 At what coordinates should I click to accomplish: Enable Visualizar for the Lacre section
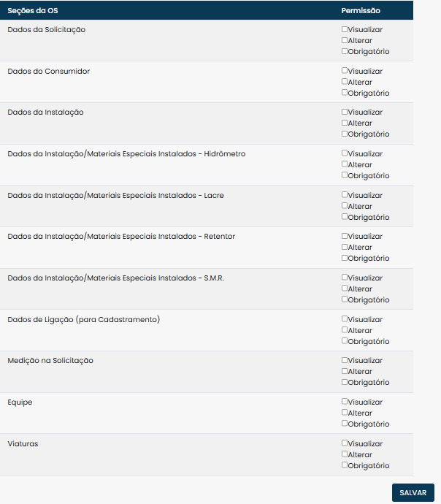click(345, 195)
